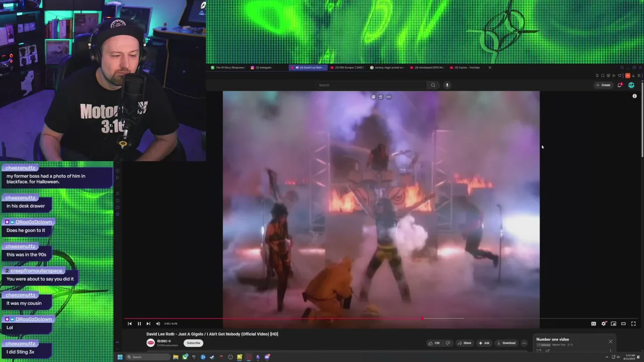Open the Windows Start menu
The width and height of the screenshot is (644, 362).
(120, 357)
